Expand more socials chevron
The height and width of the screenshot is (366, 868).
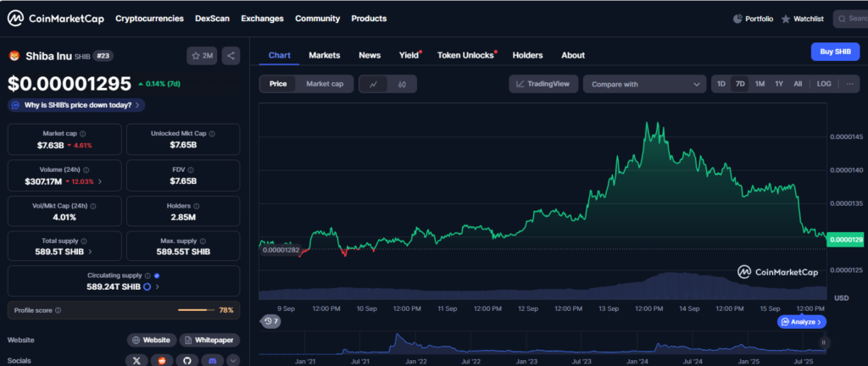[x=233, y=360]
